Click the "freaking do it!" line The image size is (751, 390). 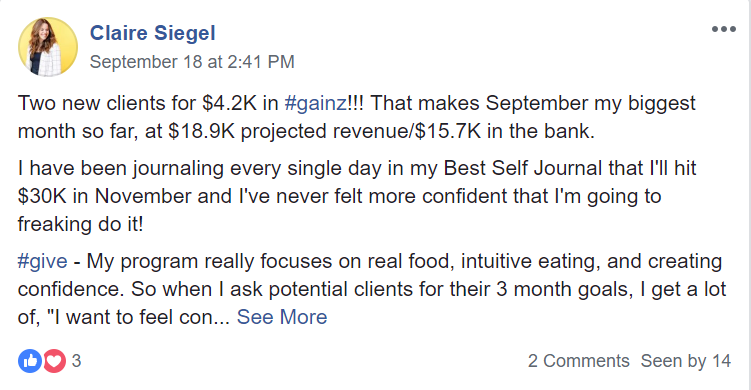coord(80,224)
